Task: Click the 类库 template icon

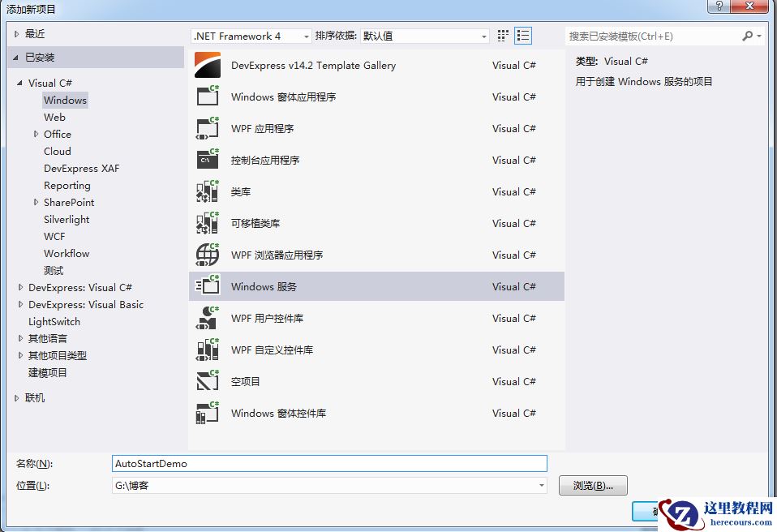Action: click(x=208, y=191)
